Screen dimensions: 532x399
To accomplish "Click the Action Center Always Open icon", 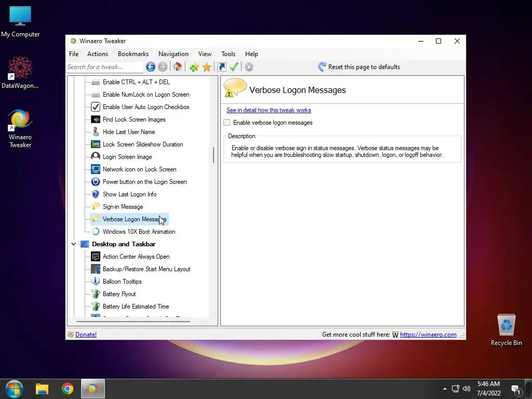I will click(x=96, y=257).
